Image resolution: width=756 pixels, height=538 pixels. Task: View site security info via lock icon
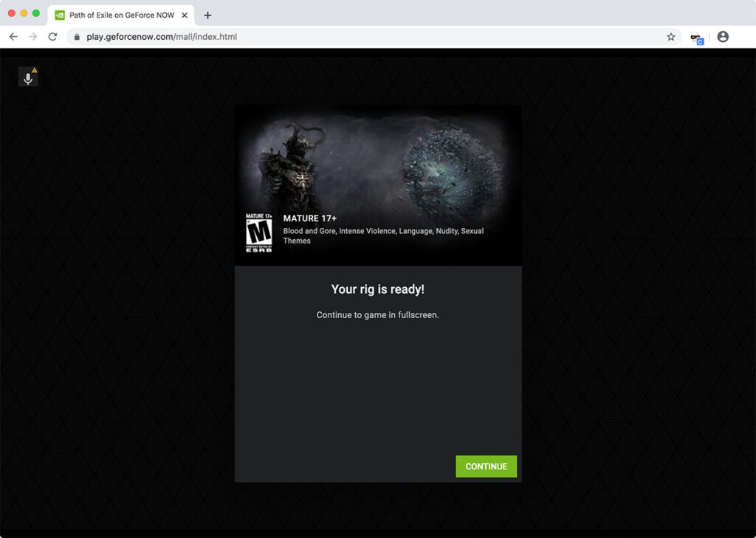(77, 37)
